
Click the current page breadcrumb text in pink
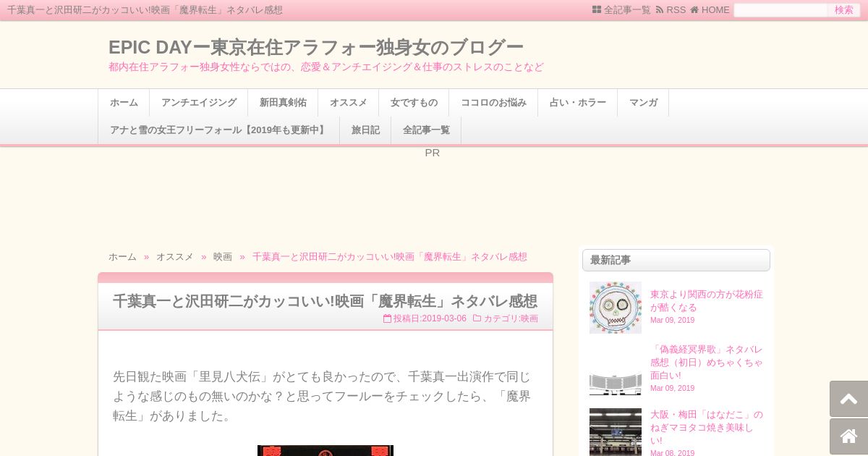(x=390, y=257)
